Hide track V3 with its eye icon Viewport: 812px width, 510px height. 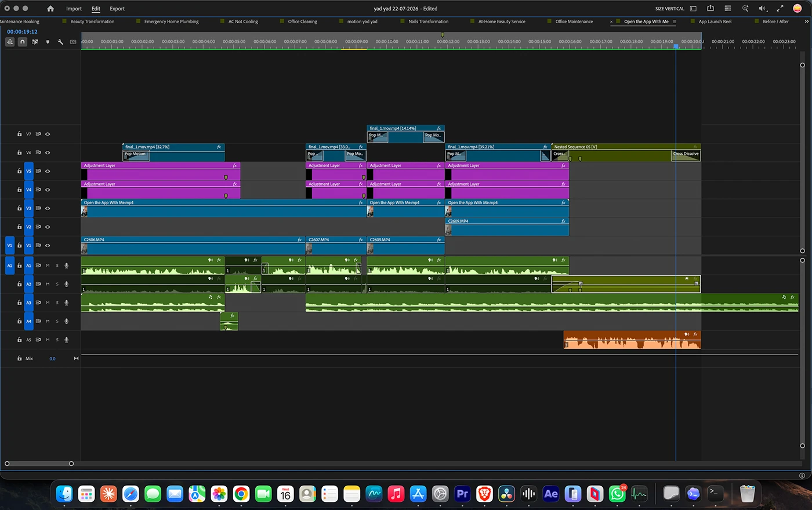48,208
